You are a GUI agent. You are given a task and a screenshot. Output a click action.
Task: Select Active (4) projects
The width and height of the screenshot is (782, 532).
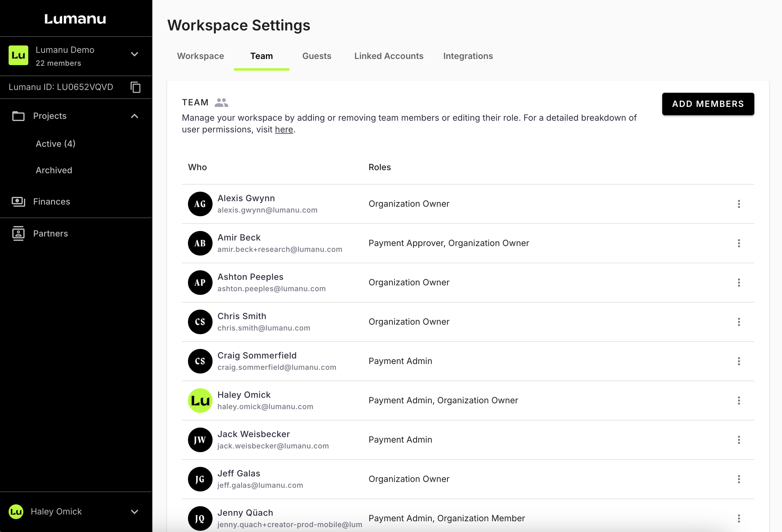coord(56,144)
